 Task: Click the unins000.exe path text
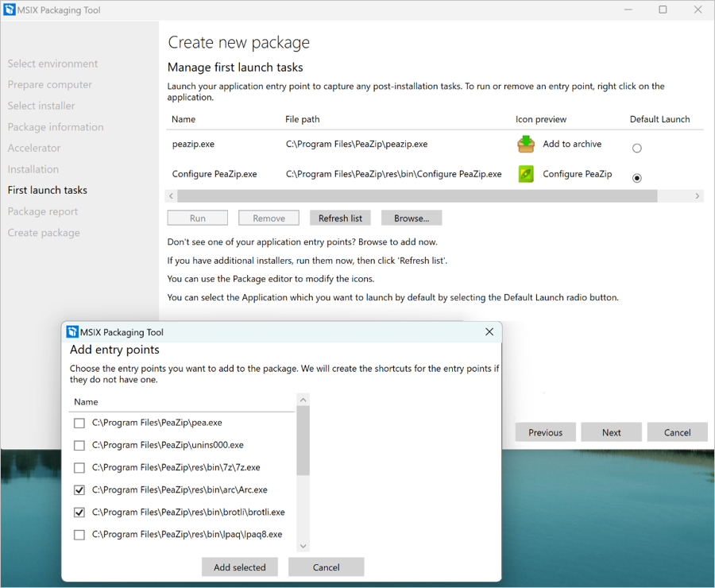click(x=168, y=445)
